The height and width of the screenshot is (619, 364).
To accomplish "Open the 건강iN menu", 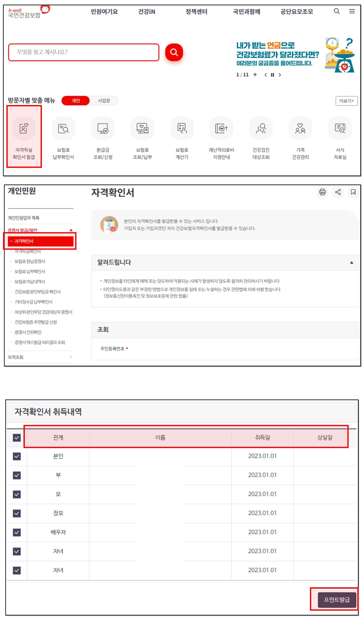I will pos(147,12).
